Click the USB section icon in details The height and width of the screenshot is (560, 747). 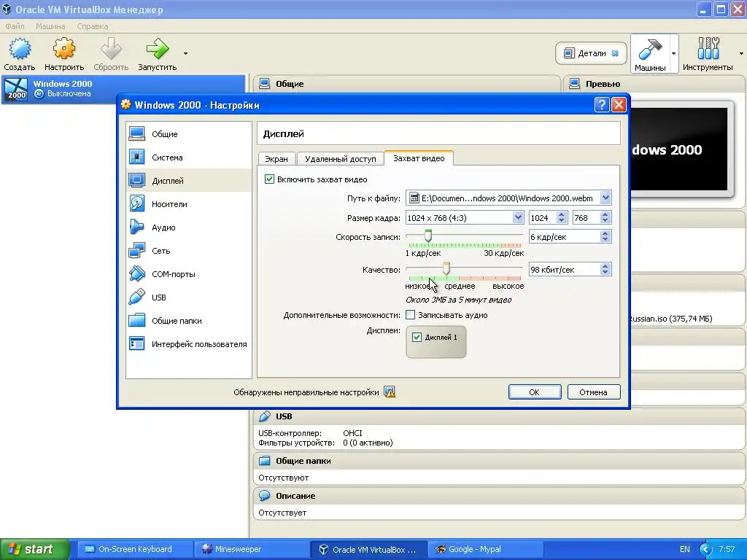pyautogui.click(x=264, y=416)
